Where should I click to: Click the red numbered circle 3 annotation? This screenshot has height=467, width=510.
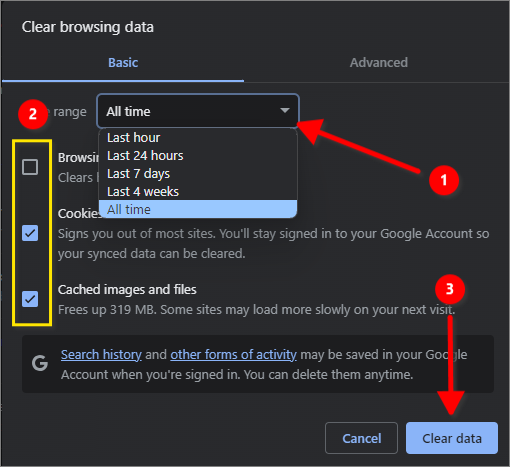coord(450,289)
